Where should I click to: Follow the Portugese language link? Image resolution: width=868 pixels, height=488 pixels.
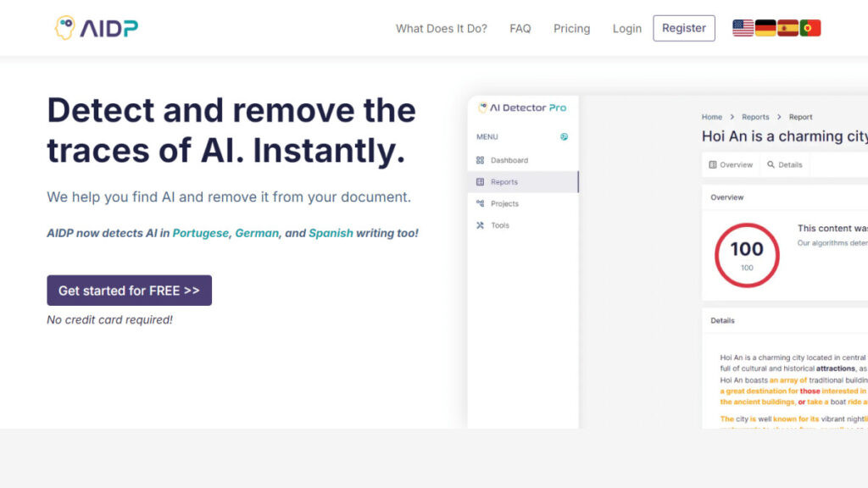pyautogui.click(x=200, y=234)
